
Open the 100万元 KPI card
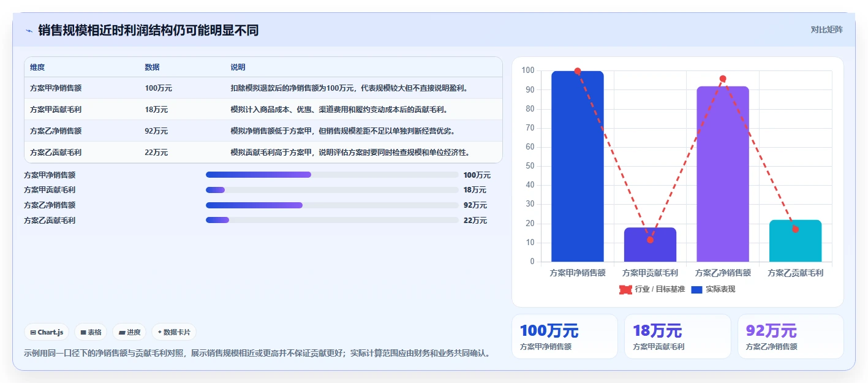click(x=565, y=336)
